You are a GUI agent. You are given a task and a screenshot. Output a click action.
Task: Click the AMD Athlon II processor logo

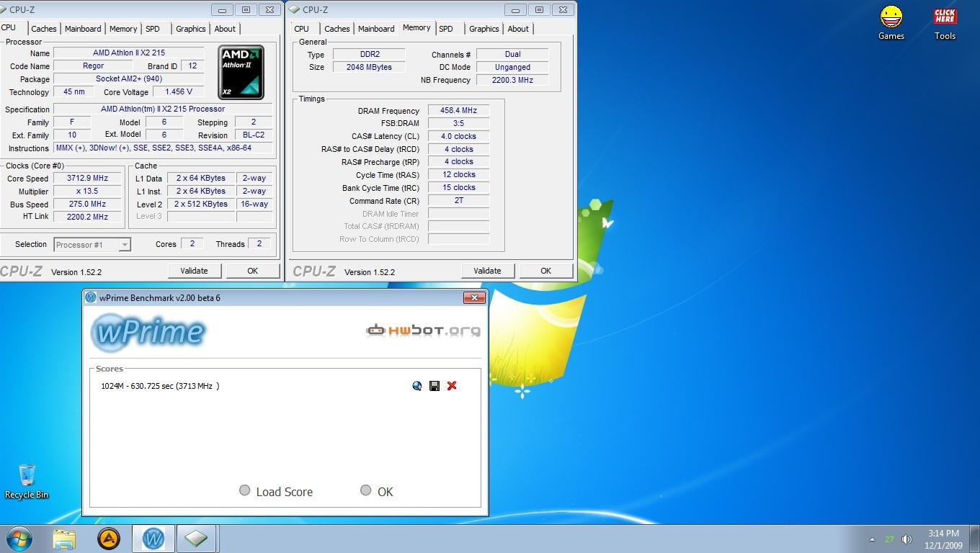[x=241, y=72]
